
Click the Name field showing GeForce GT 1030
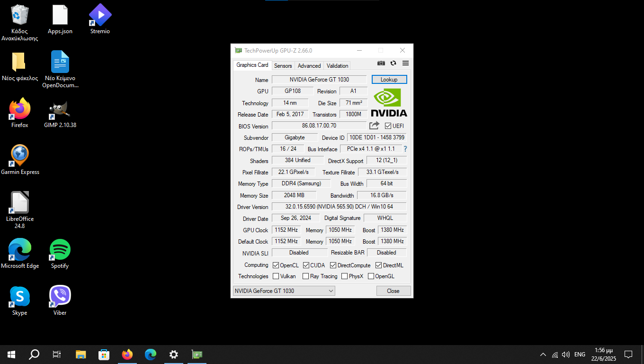319,80
